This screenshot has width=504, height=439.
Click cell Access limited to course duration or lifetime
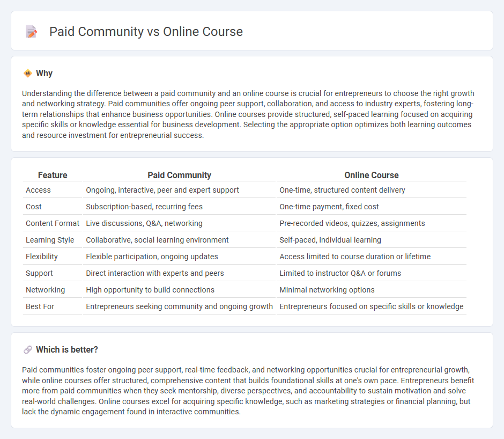tap(371, 257)
